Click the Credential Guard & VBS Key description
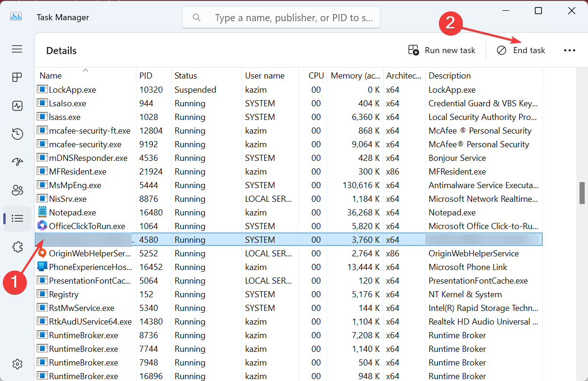The width and height of the screenshot is (588, 381). [483, 103]
